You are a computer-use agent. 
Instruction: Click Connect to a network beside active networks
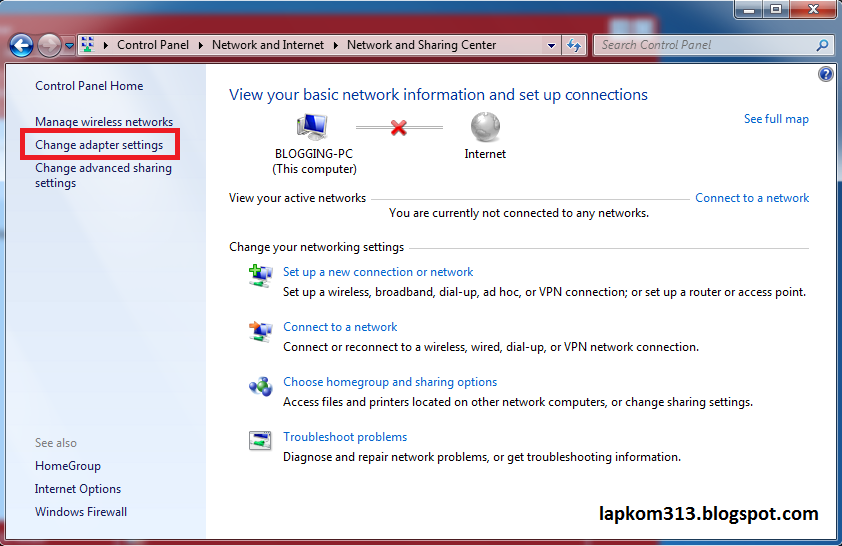(x=752, y=198)
